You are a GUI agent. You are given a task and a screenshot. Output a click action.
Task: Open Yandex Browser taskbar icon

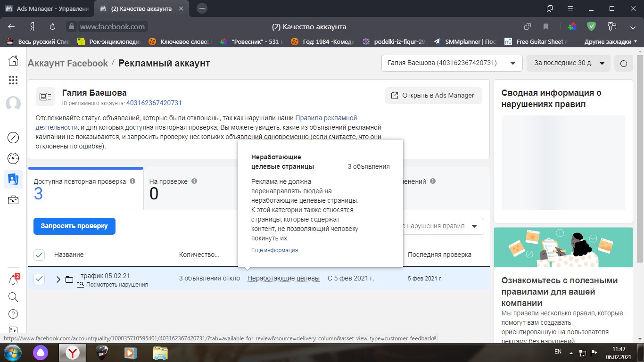coord(72,353)
